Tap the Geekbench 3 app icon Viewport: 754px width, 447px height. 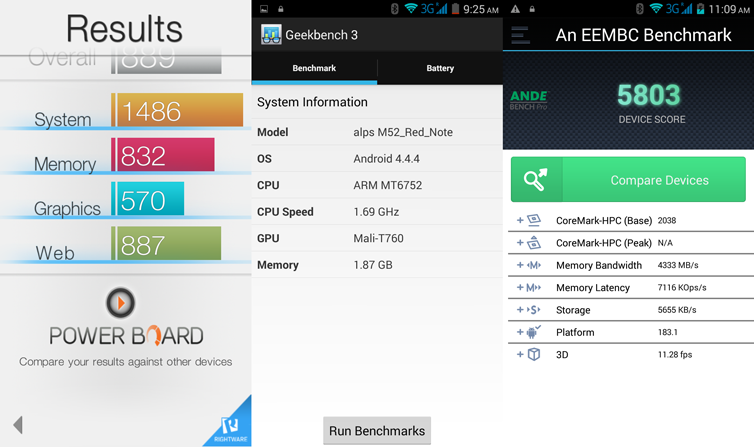pyautogui.click(x=270, y=35)
